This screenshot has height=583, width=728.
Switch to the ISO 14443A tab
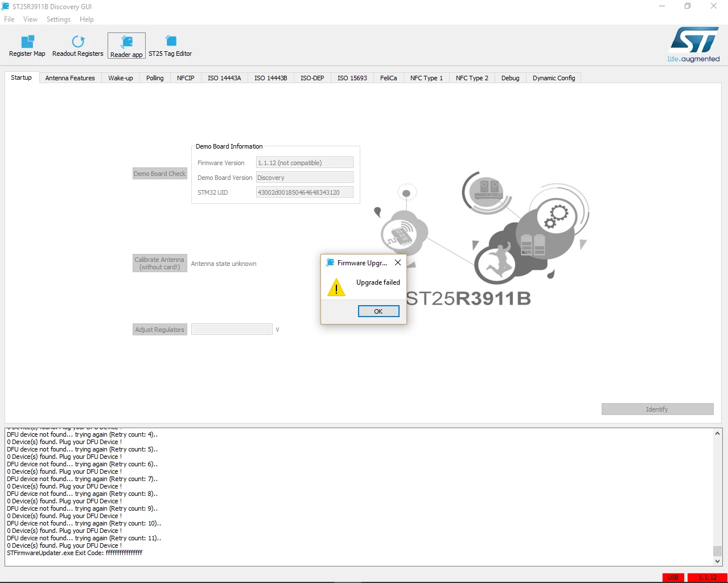tap(224, 78)
